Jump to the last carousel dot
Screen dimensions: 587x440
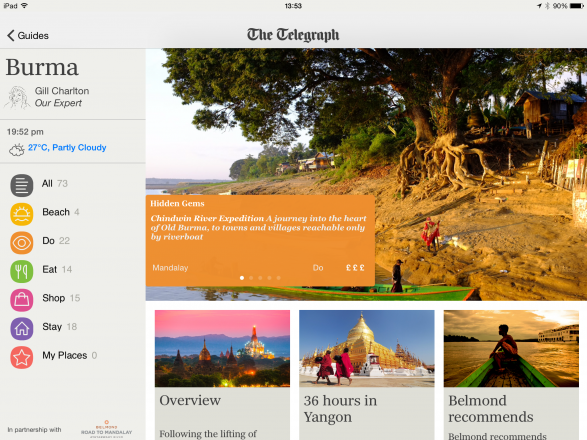point(279,278)
